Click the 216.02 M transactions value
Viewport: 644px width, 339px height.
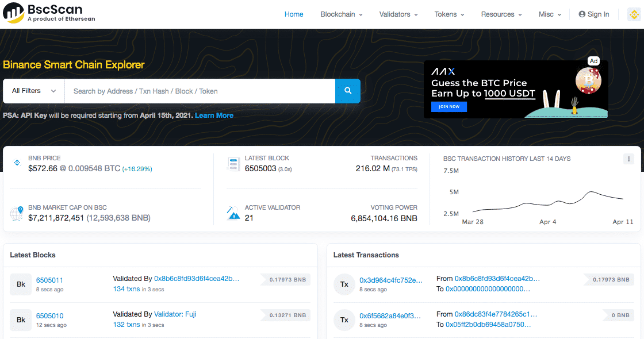[x=373, y=169]
